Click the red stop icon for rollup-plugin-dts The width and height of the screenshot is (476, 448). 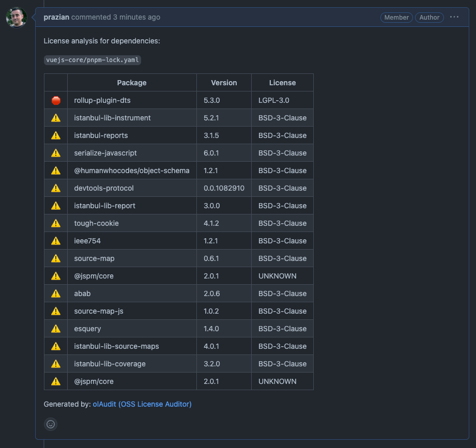coord(55,100)
